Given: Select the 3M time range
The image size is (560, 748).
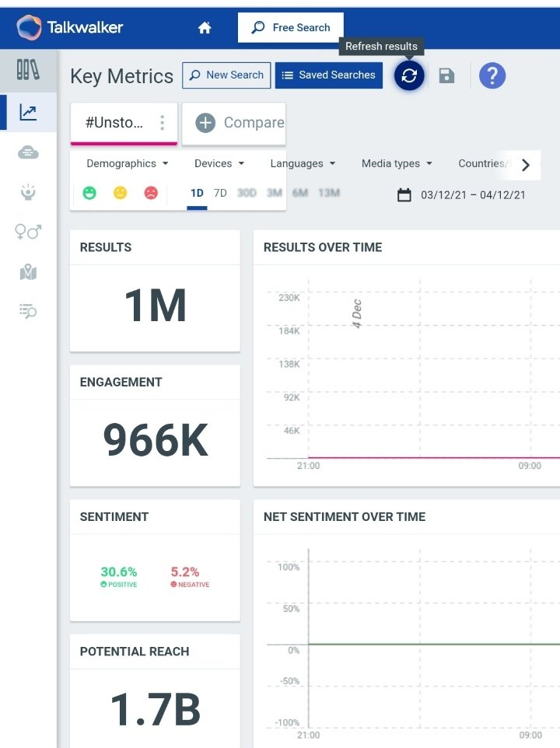Looking at the screenshot, I should tap(275, 193).
